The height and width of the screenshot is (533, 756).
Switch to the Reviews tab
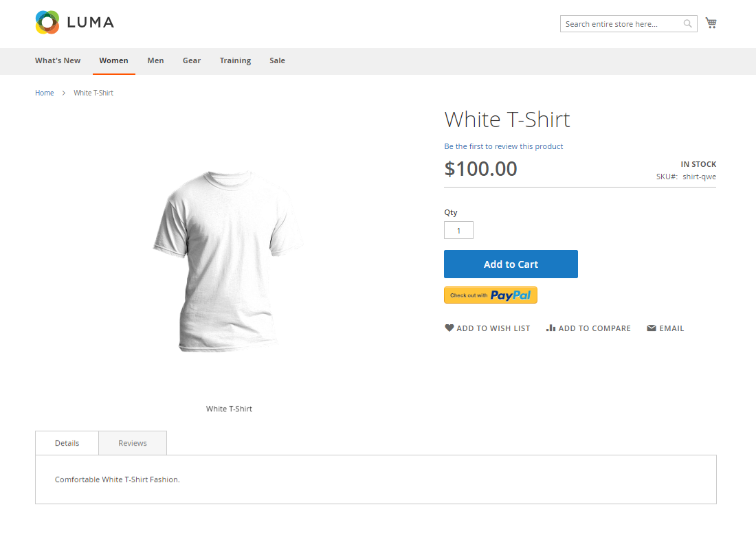133,443
